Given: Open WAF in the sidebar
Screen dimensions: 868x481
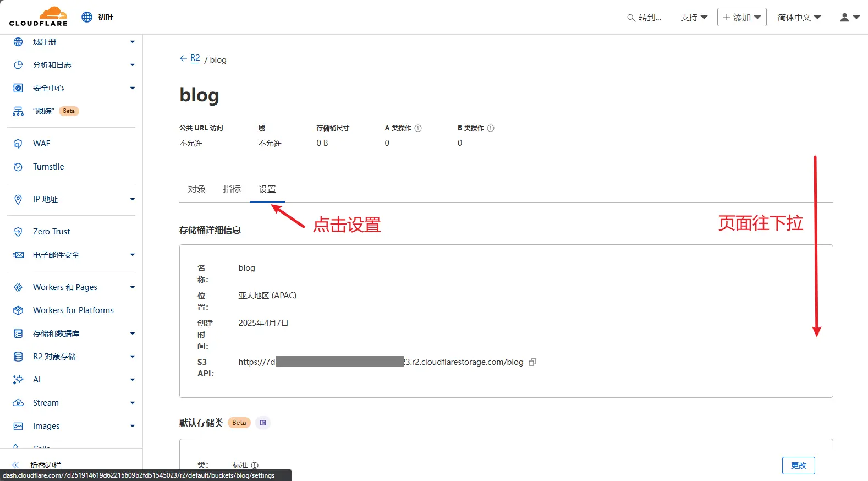Looking at the screenshot, I should pyautogui.click(x=41, y=144).
